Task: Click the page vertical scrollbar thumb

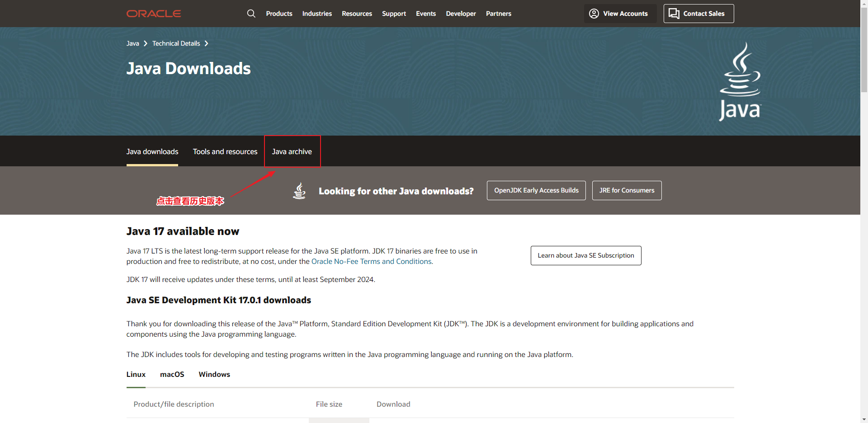Action: (x=864, y=50)
